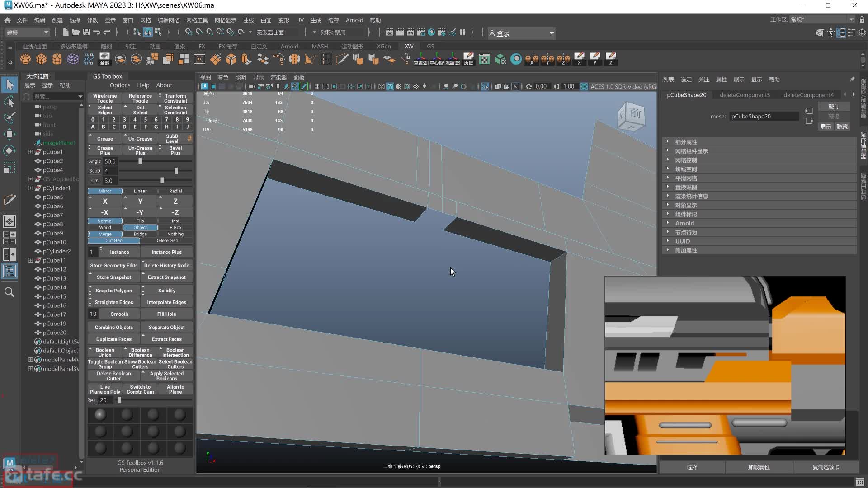Click the polygon sphere shelf icon
The height and width of the screenshot is (488, 868).
(26, 59)
